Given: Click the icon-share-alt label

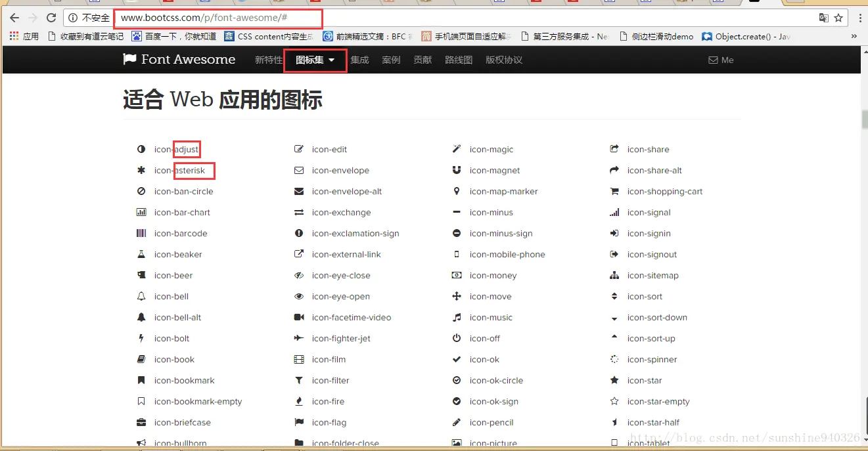Looking at the screenshot, I should [x=654, y=170].
